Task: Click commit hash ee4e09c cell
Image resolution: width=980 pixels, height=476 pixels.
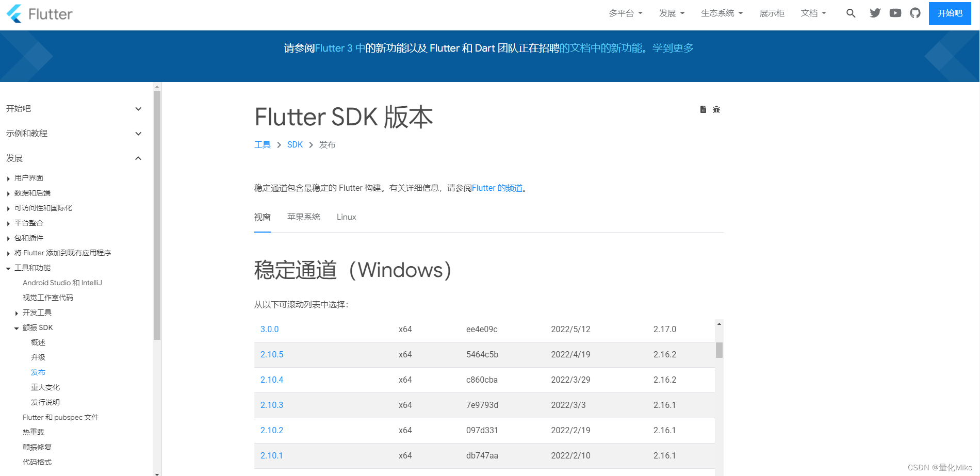Action: click(482, 329)
